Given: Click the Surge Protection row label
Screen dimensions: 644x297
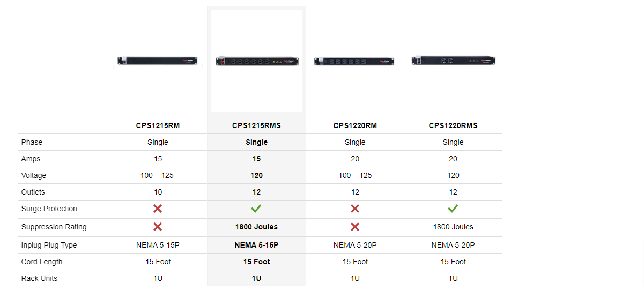Looking at the screenshot, I should [x=49, y=209].
